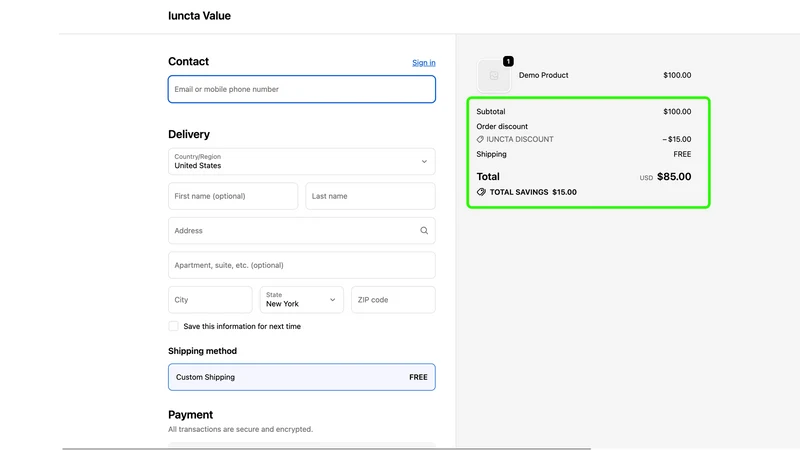Focus the Email or mobile phone field

pyautogui.click(x=302, y=89)
